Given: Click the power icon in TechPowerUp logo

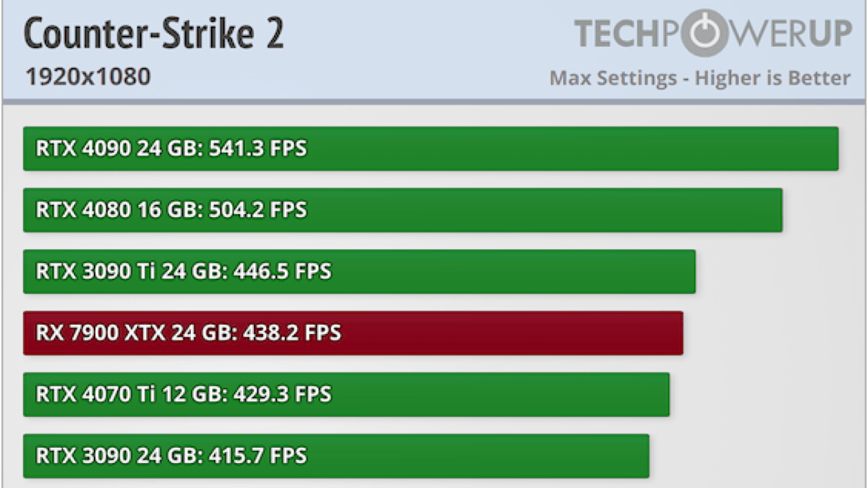Looking at the screenshot, I should [704, 33].
